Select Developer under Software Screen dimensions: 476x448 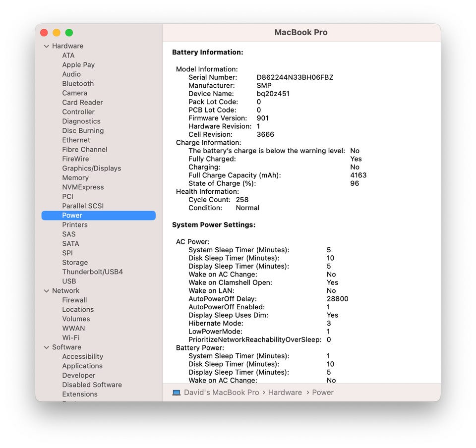79,375
